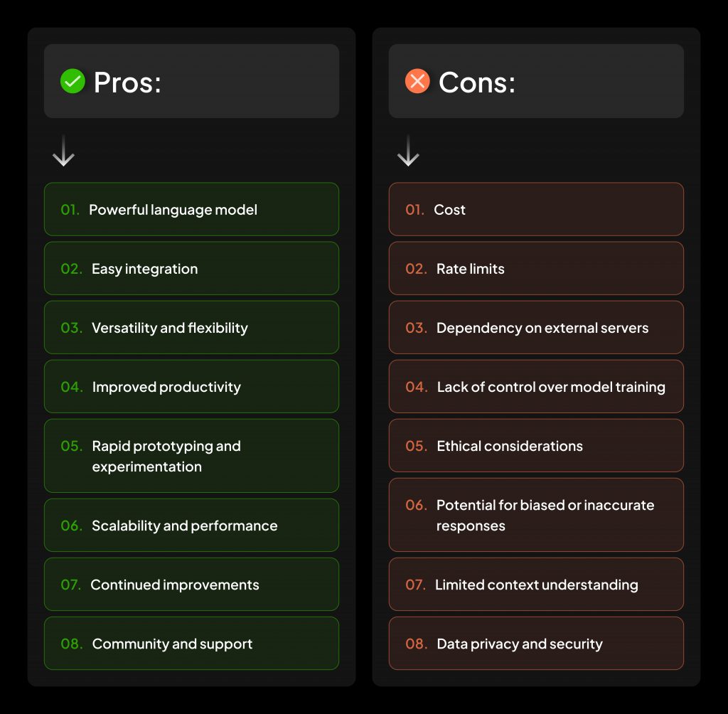Click the down arrow under Pros header
Viewport: 728px width, 714px height.
coord(63,151)
